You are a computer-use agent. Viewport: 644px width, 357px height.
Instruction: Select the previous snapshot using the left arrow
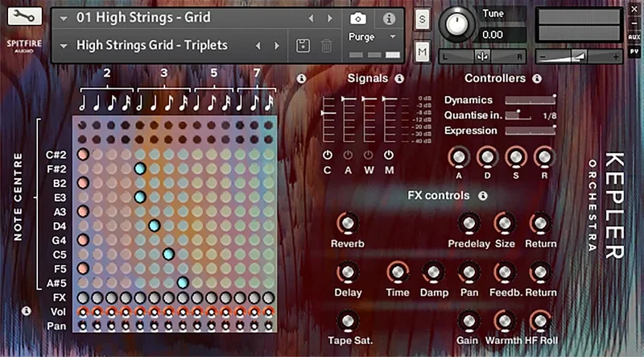point(258,46)
